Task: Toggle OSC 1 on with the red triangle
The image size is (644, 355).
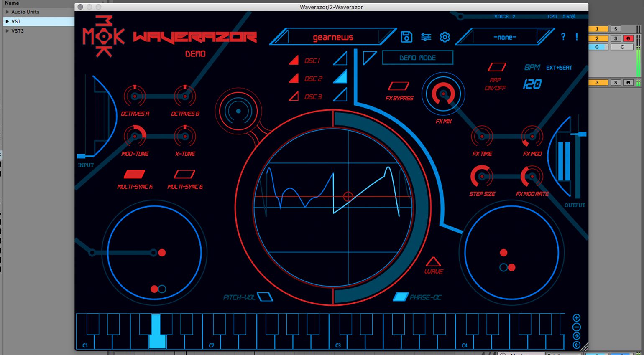Action: click(294, 60)
